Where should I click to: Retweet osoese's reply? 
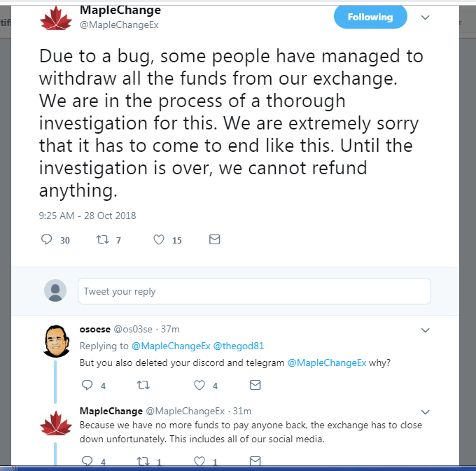[x=143, y=385]
